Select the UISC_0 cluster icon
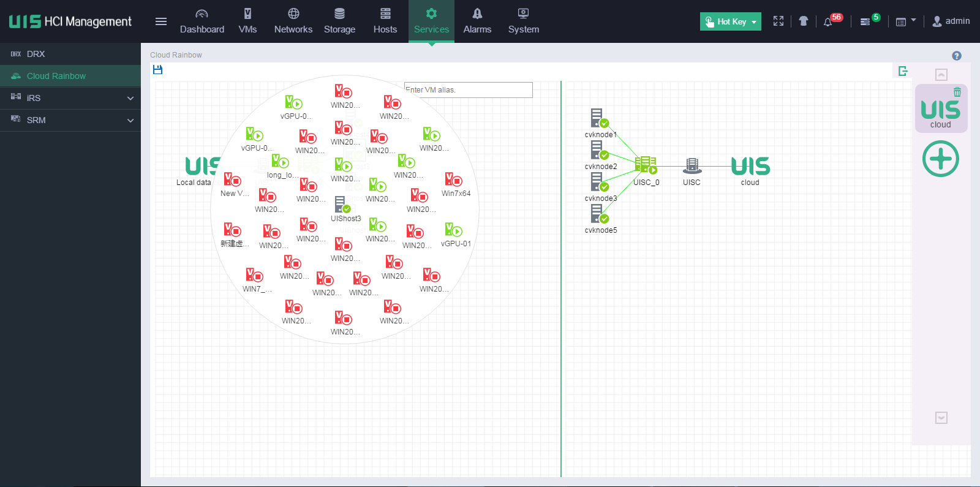 [646, 165]
